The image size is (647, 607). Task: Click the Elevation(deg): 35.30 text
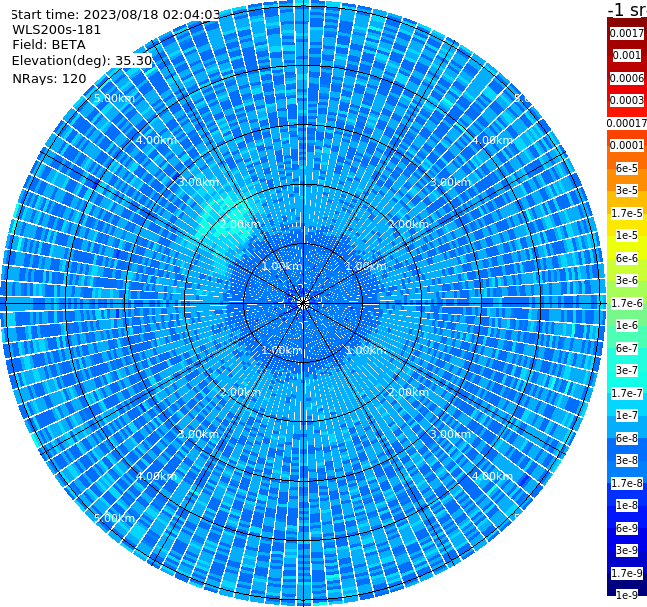[82, 61]
